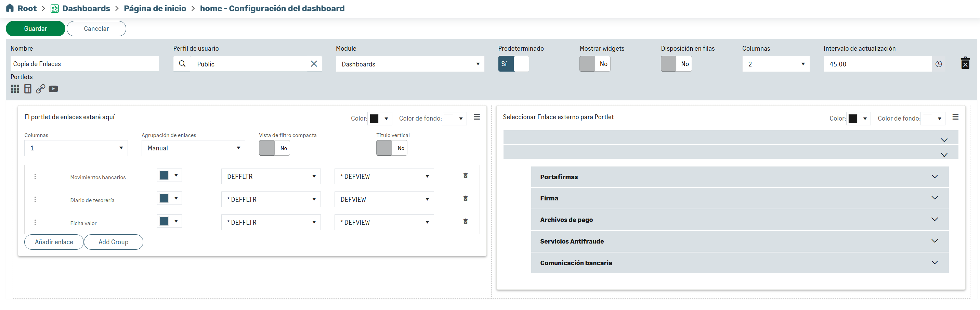The width and height of the screenshot is (980, 310).
Task: Click the trash icon to delete dashboard
Action: [x=965, y=63]
